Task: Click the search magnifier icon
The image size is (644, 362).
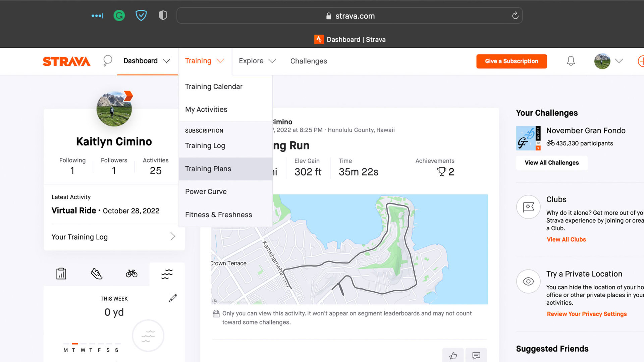Action: pos(107,61)
